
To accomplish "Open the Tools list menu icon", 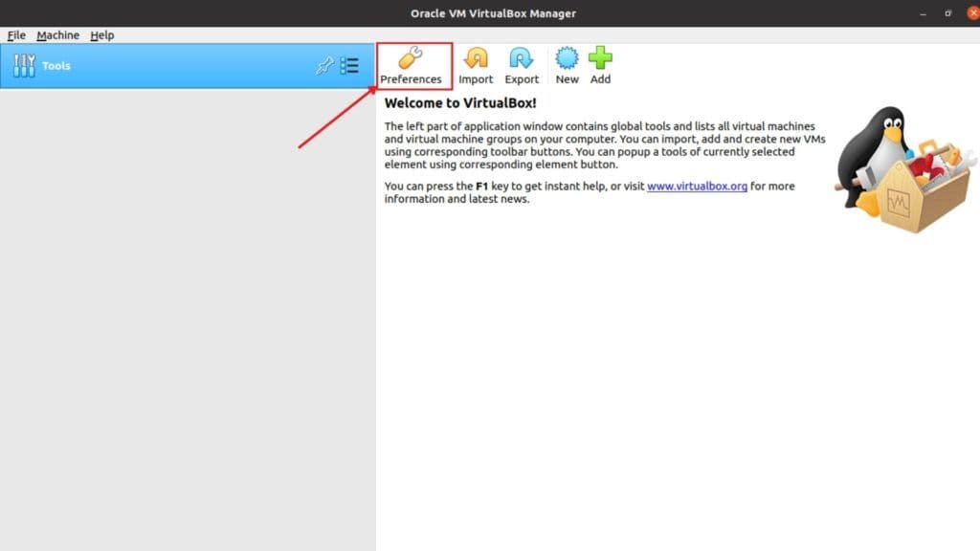I will pyautogui.click(x=349, y=66).
